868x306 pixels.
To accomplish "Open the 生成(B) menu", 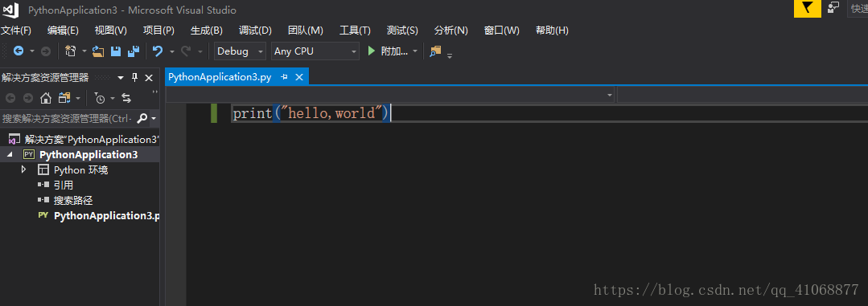I will (x=207, y=31).
